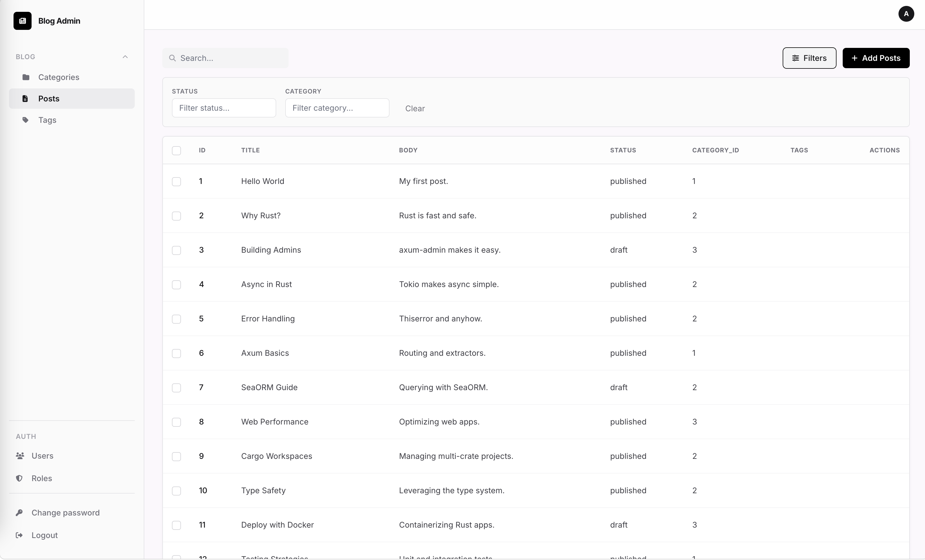This screenshot has width=925, height=560.
Task: Select the Categories folder icon in sidebar
Action: tap(26, 77)
